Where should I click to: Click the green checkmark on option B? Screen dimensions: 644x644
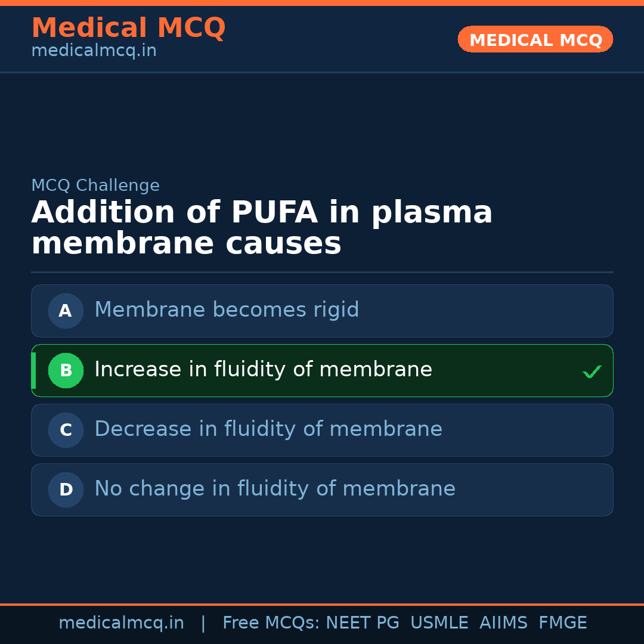click(592, 372)
